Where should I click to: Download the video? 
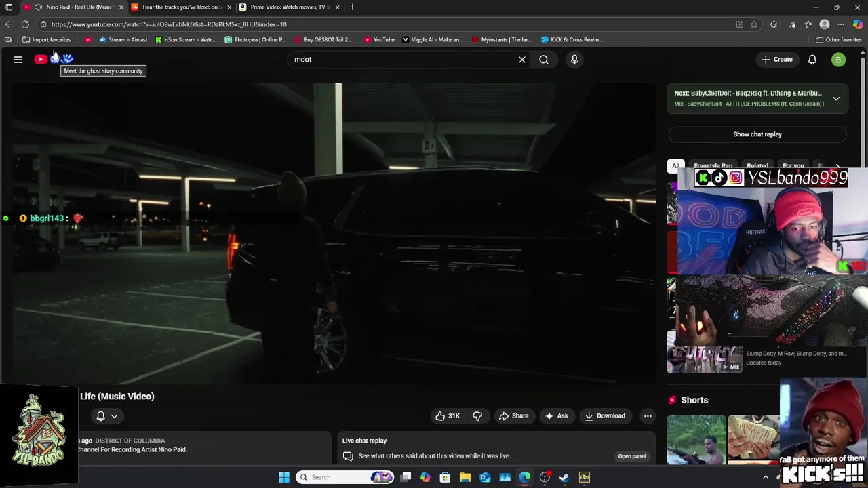pos(605,416)
